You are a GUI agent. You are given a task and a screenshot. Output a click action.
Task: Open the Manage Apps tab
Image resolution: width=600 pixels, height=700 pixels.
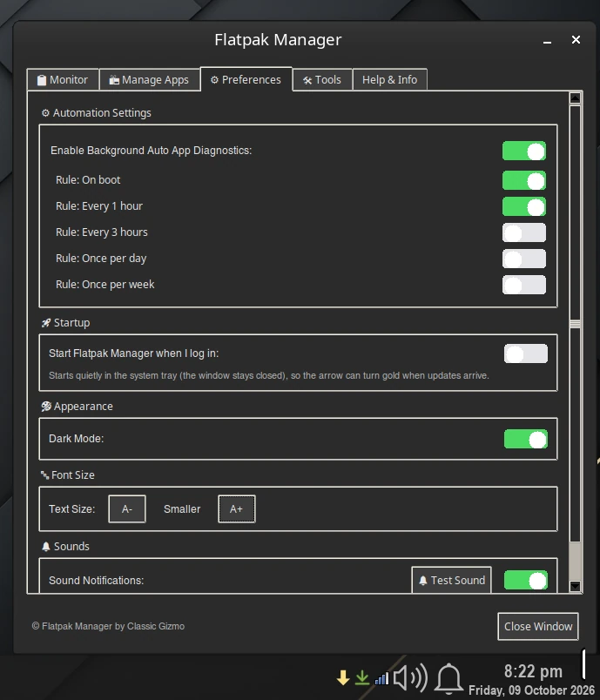coord(150,80)
